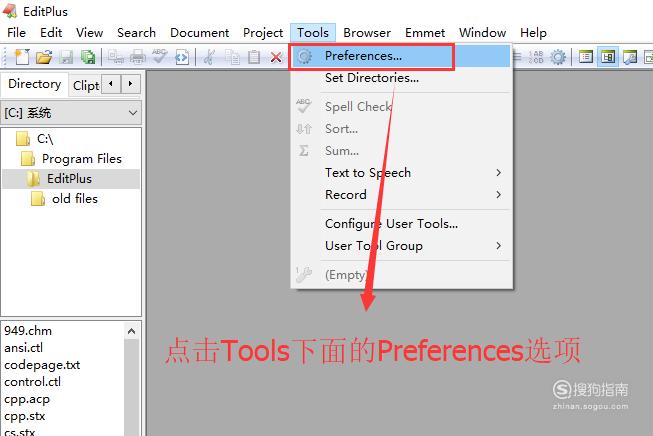This screenshot has height=436, width=653.
Task: Choose Preferences... from the Tools menu
Action: click(401, 56)
